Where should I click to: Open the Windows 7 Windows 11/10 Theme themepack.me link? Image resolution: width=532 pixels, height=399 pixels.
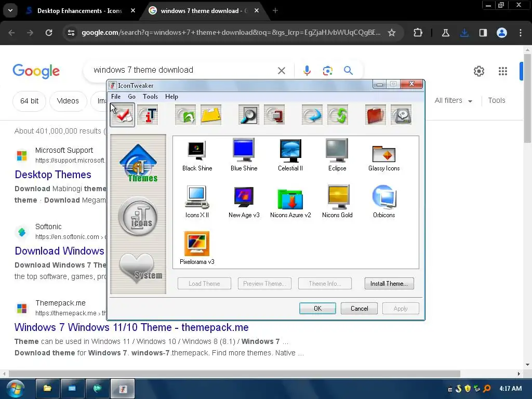click(x=131, y=327)
